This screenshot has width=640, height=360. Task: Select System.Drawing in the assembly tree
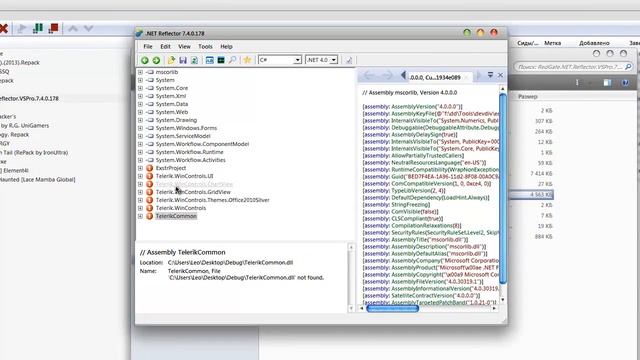click(x=176, y=120)
